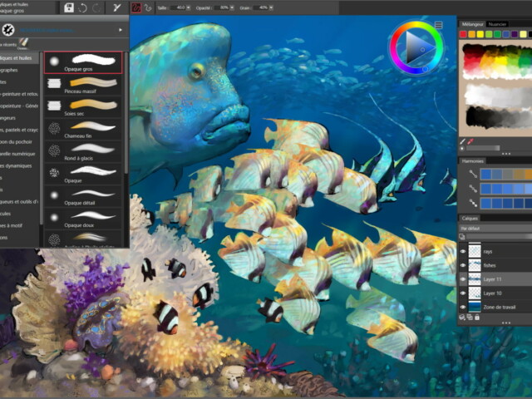Viewport: 532px width, 399px height.
Task: Select the apply color brush in Mélangeur
Action: click(463, 142)
